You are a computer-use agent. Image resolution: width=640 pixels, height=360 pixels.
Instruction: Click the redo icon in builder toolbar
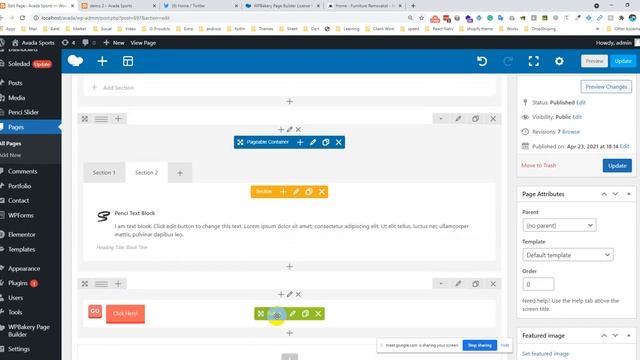(508, 61)
